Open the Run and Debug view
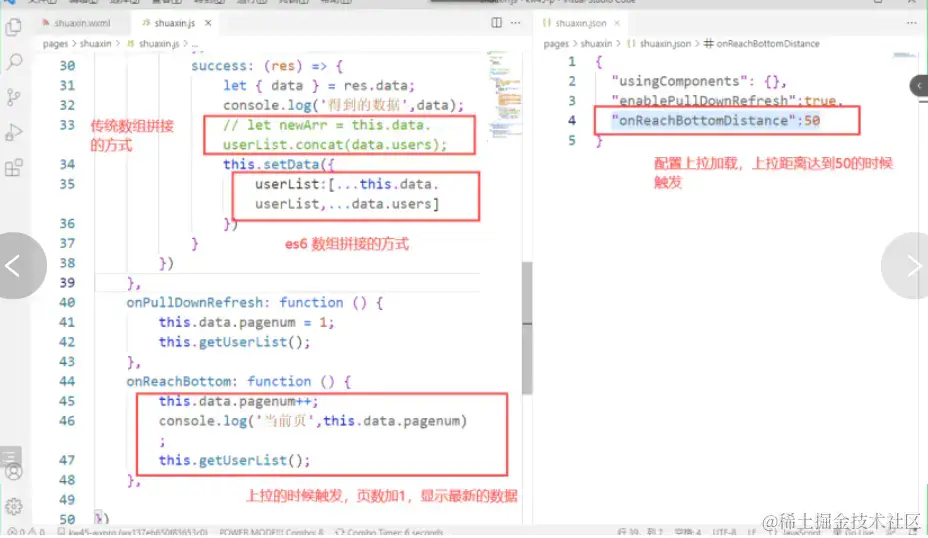928x538 pixels. (14, 133)
